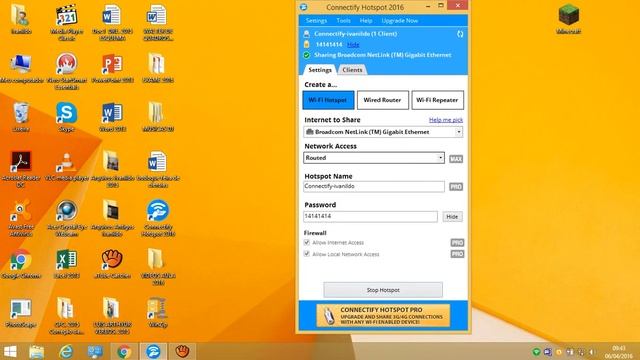The width and height of the screenshot is (640, 360).
Task: Click Connectify Hotspot taskbar button
Action: pyautogui.click(x=153, y=351)
